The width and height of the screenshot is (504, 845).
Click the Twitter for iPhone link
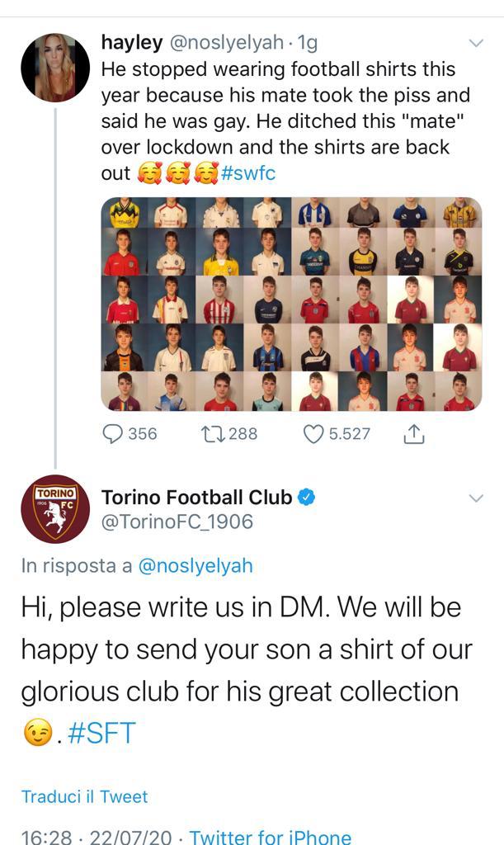coord(271,837)
